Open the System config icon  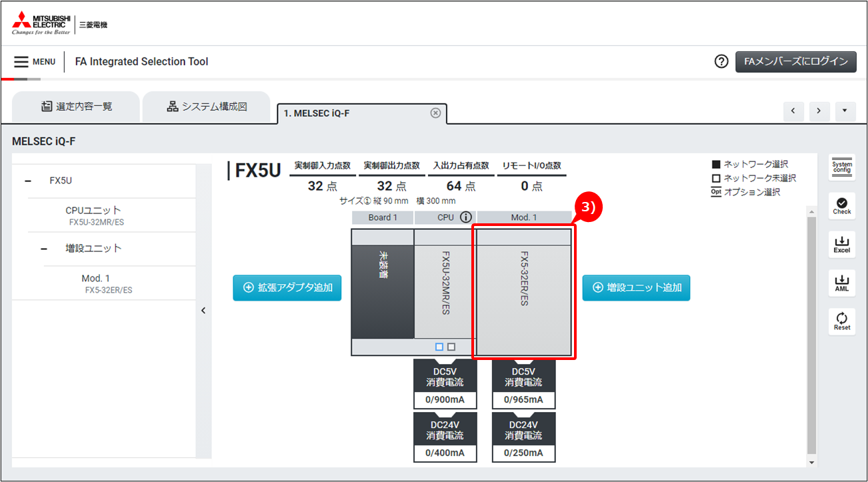[x=842, y=167]
